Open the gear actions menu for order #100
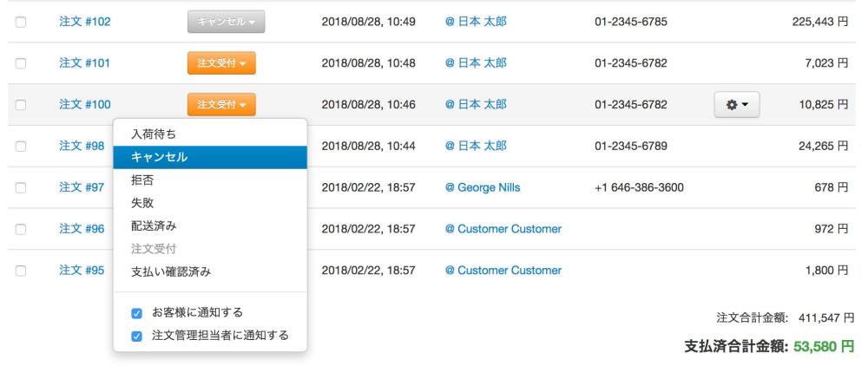 (736, 105)
